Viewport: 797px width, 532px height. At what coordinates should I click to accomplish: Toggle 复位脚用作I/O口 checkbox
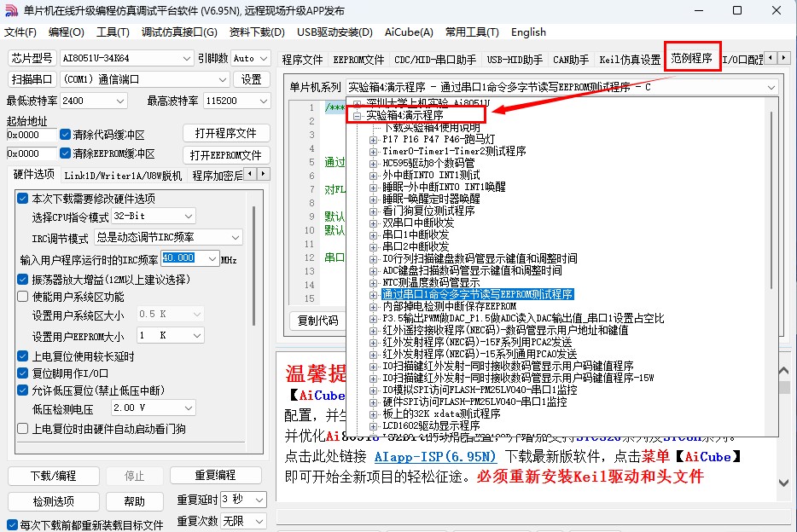pyautogui.click(x=22, y=373)
